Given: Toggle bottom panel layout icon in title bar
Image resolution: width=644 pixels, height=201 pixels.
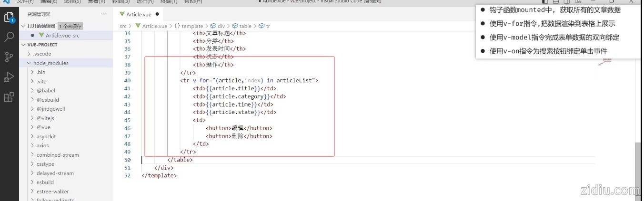Looking at the screenshot, I should tap(555, 2).
